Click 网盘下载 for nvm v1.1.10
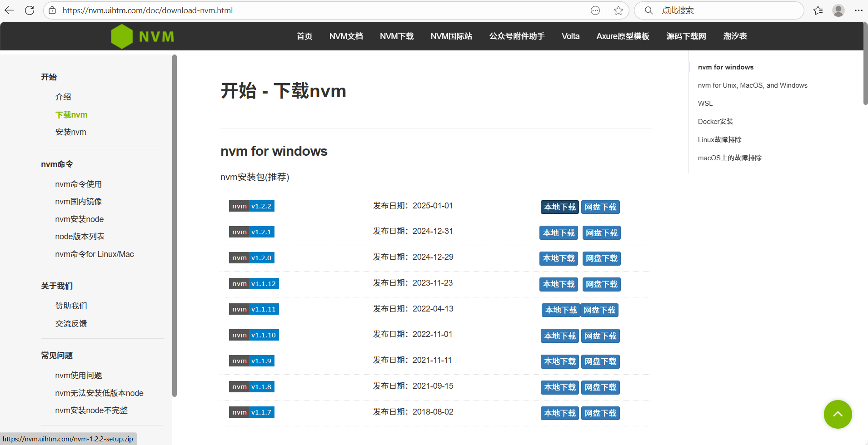Image resolution: width=868 pixels, height=445 pixels. 600,336
